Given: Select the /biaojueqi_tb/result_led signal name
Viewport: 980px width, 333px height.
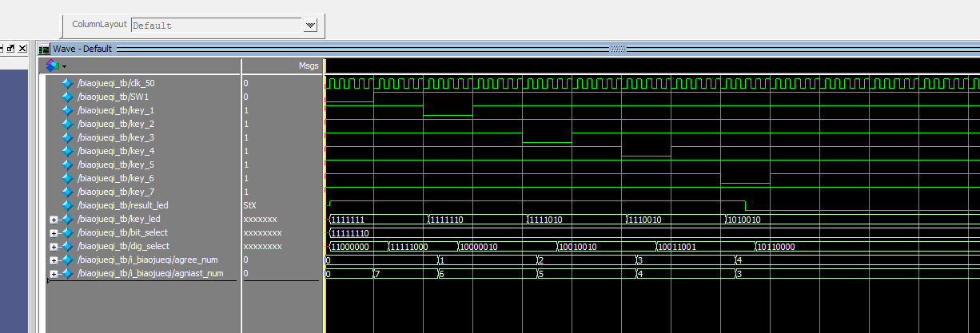Looking at the screenshot, I should [x=122, y=205].
